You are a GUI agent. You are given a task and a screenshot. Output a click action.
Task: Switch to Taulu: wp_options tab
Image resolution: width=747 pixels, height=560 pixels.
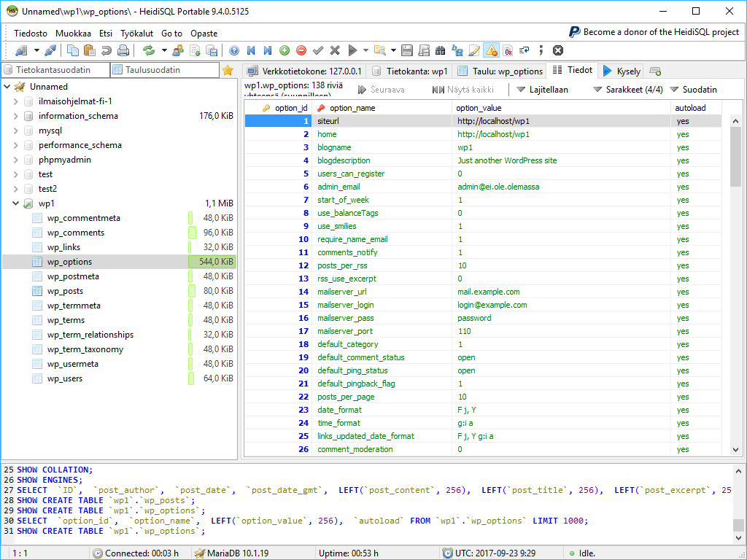click(x=500, y=71)
